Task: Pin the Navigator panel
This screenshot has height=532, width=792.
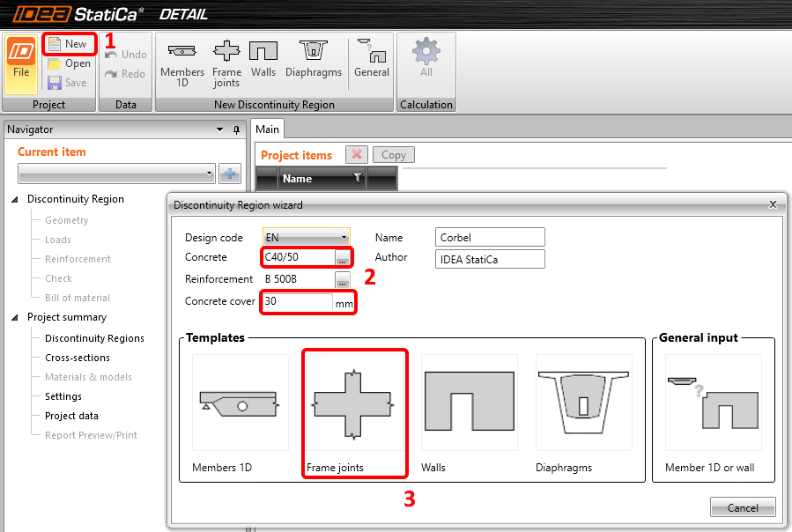Action: (x=236, y=129)
